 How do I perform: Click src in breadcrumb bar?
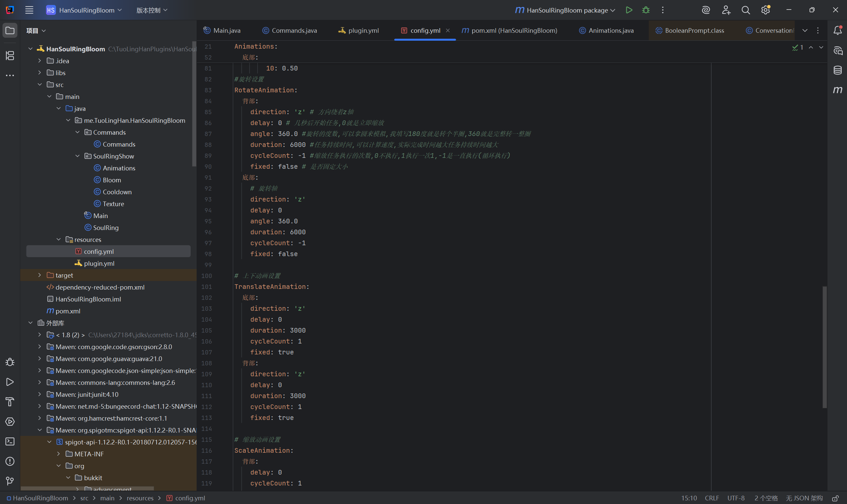84,498
